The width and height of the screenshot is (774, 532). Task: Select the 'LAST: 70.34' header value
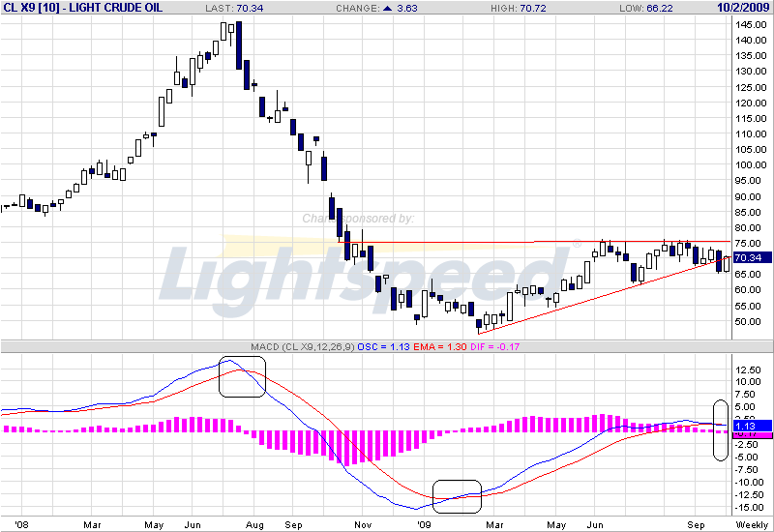coord(234,8)
